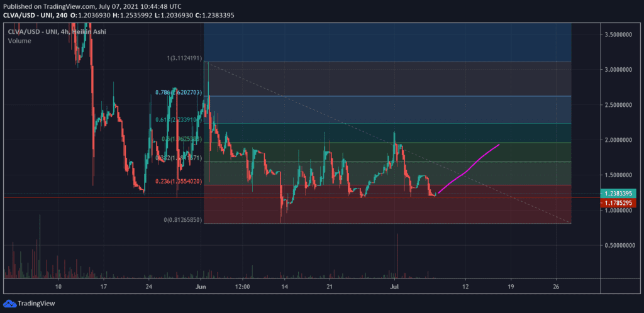644x313 pixels.
Task: Click the Jul marker on the time axis
Action: point(396,287)
